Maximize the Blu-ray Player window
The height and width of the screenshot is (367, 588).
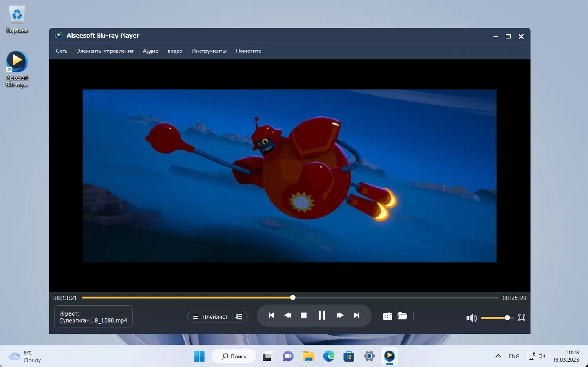click(x=508, y=36)
